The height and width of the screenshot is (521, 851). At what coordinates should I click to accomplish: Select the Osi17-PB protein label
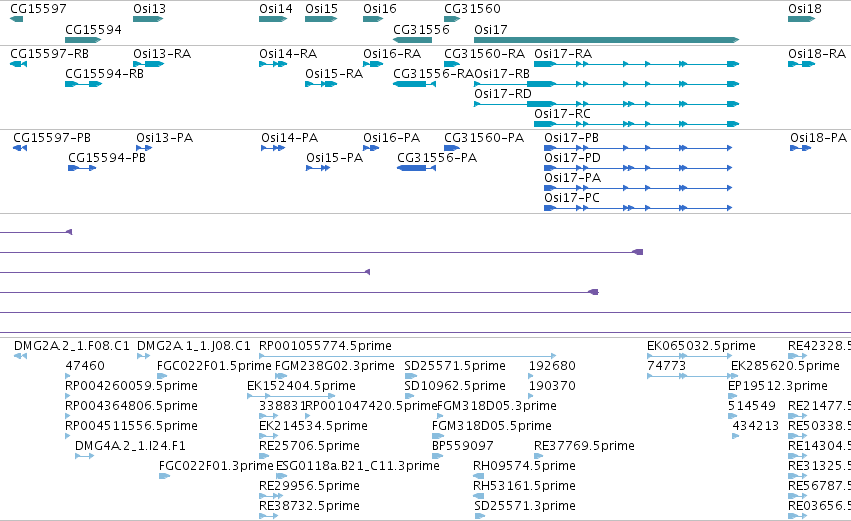pos(571,138)
